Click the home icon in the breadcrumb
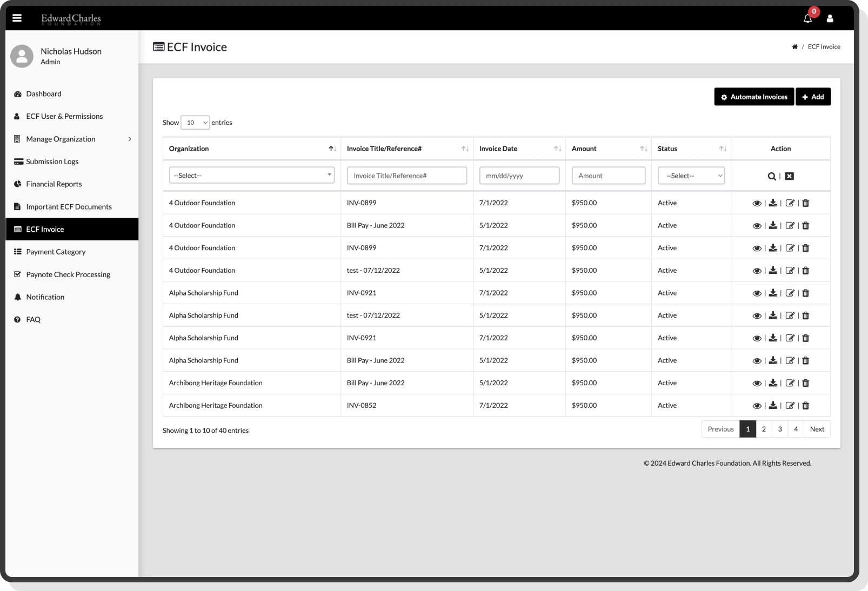 [x=794, y=46]
